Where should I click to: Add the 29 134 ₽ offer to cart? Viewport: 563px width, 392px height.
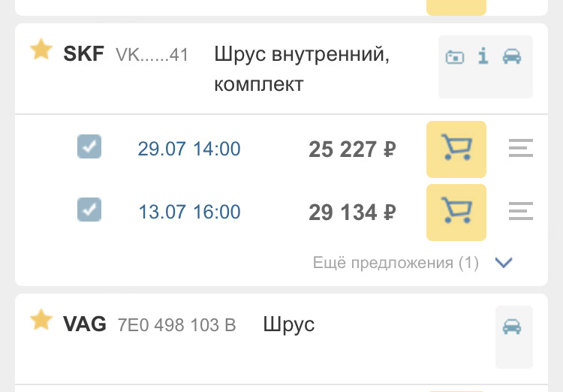coord(456,213)
